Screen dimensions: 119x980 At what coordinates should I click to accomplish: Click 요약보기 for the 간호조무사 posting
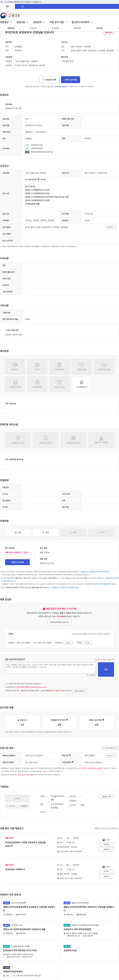(106, 845)
